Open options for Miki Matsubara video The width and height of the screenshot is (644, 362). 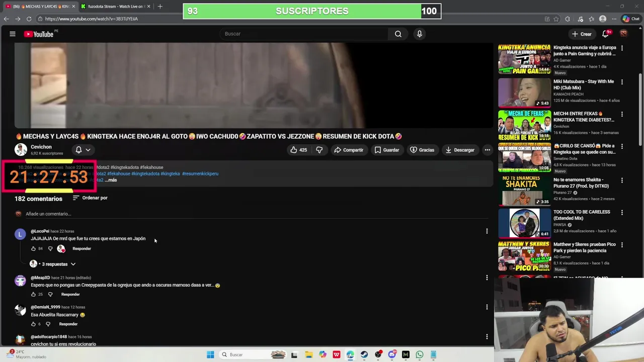click(x=622, y=82)
